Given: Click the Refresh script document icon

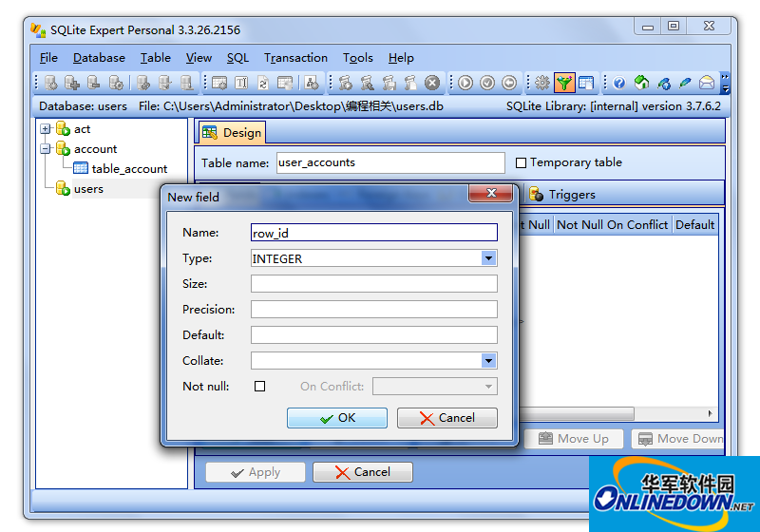Looking at the screenshot, I should click(x=263, y=83).
